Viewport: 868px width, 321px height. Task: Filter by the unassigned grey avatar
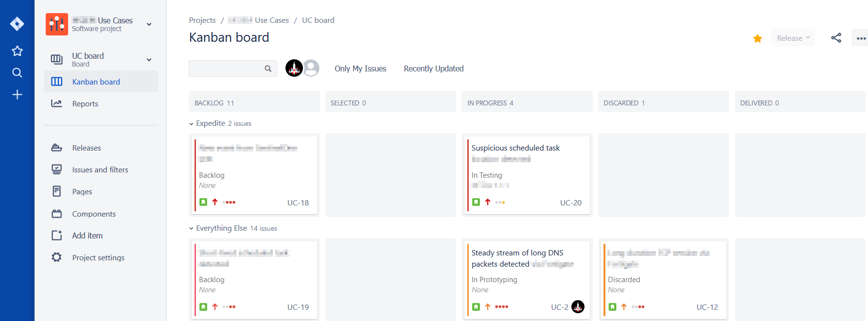pyautogui.click(x=312, y=68)
